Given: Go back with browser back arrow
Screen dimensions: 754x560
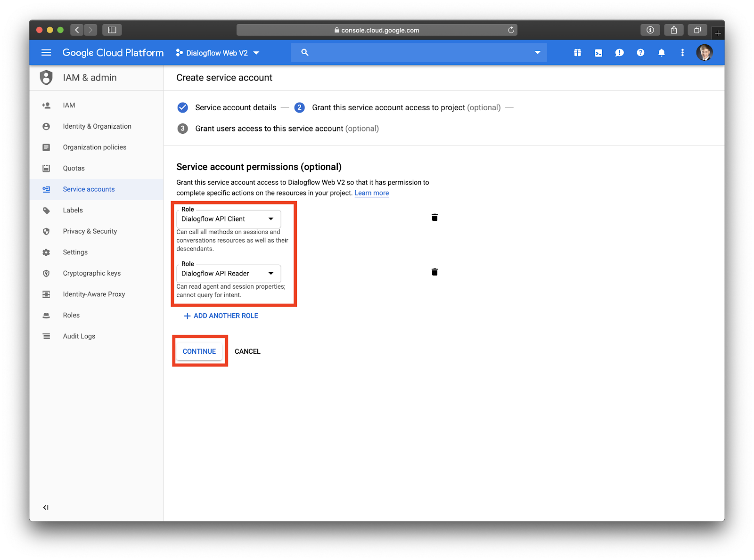Looking at the screenshot, I should pyautogui.click(x=77, y=30).
